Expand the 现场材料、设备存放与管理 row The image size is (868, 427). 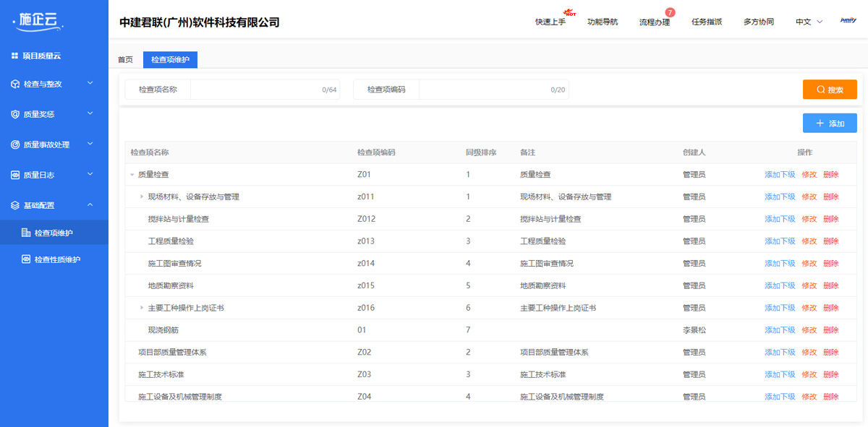coord(142,197)
